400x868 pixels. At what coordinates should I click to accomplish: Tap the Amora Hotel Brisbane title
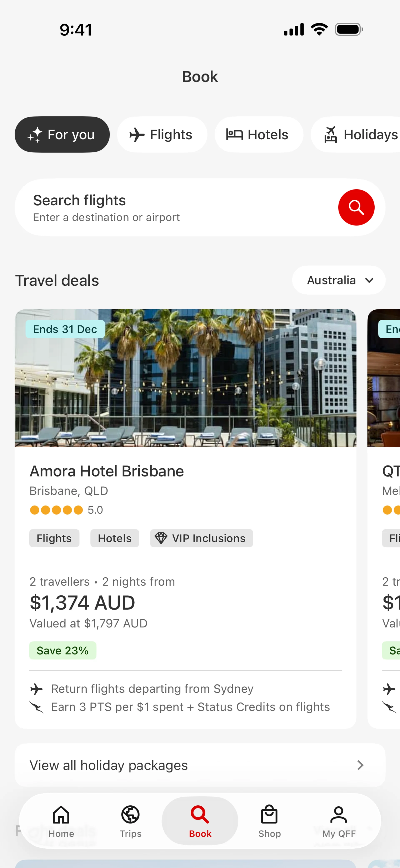coord(107,471)
